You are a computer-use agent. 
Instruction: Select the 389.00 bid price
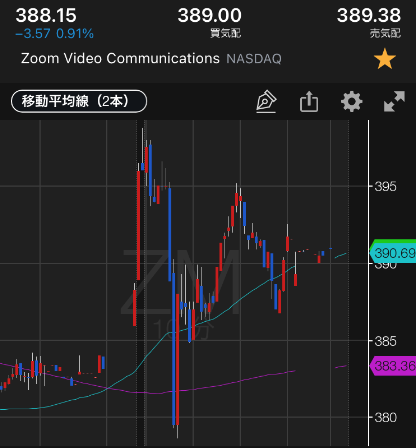[209, 15]
